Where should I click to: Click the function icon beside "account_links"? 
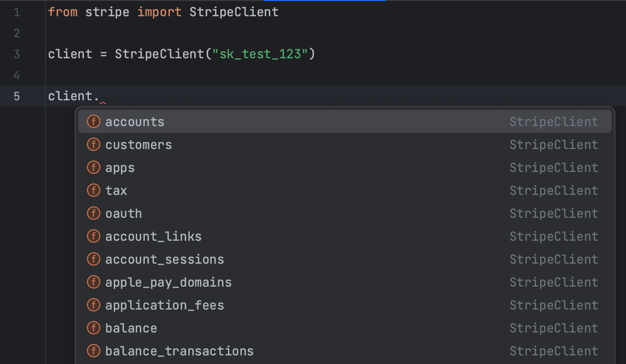(x=94, y=236)
